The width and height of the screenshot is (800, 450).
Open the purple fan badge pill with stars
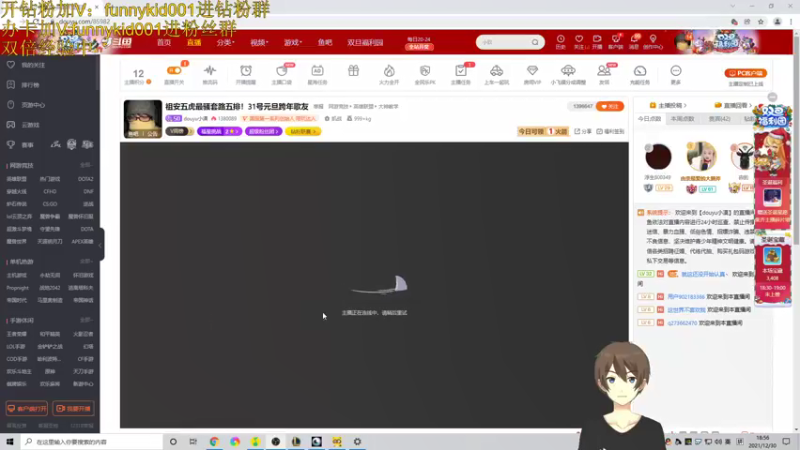pos(219,132)
